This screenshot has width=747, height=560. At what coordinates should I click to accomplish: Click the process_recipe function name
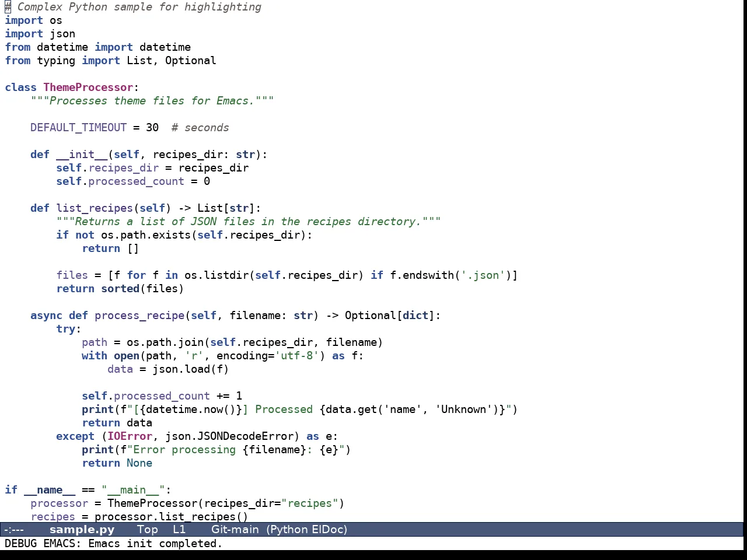pyautogui.click(x=139, y=316)
